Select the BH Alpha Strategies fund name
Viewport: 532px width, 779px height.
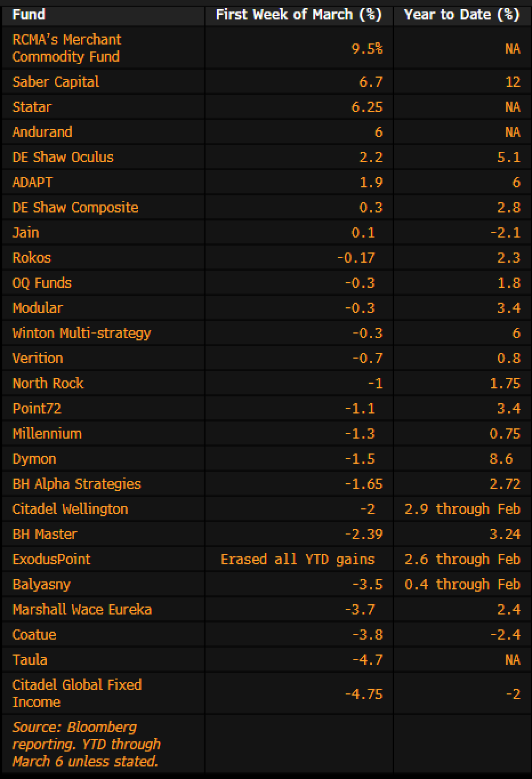pos(76,484)
